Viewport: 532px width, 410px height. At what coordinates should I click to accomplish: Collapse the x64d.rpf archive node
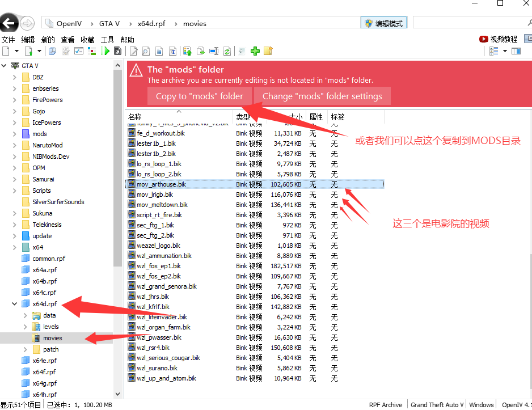[x=15, y=304]
